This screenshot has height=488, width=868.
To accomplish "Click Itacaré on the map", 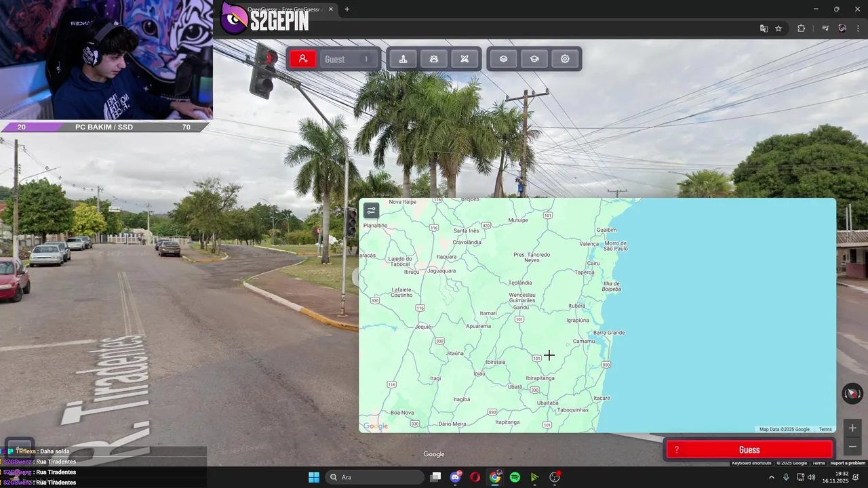I will point(601,398).
